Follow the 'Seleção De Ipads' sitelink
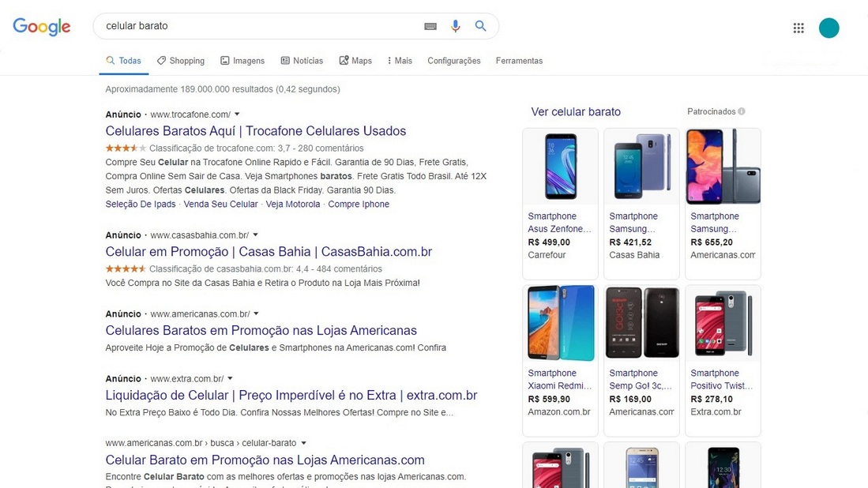Viewport: 868px width, 488px height. coord(141,205)
